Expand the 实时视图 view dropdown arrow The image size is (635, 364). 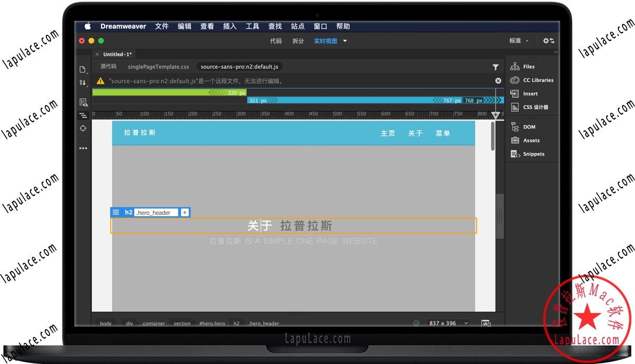pyautogui.click(x=345, y=41)
